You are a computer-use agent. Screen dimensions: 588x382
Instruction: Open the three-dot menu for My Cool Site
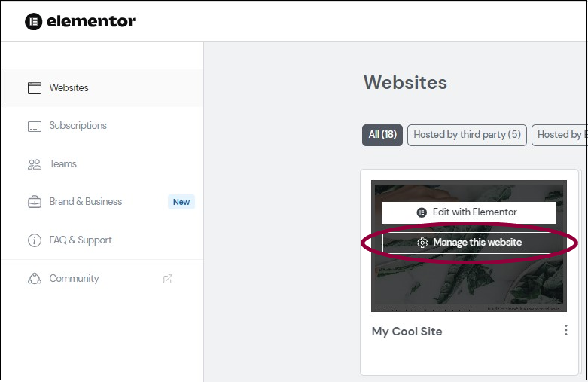pos(566,330)
